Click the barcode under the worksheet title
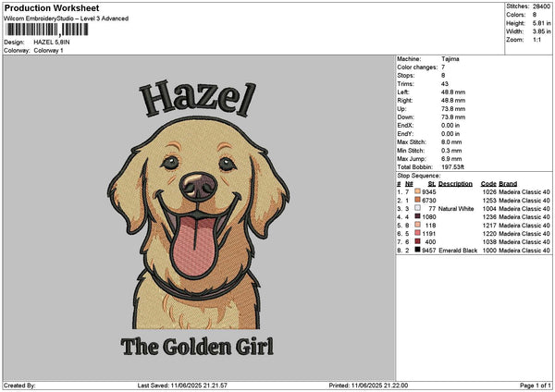This screenshot has height=392, width=555. pos(44,30)
